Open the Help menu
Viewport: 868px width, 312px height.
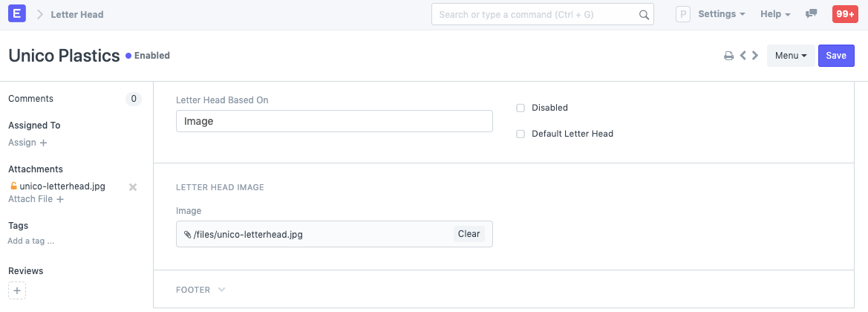(775, 14)
